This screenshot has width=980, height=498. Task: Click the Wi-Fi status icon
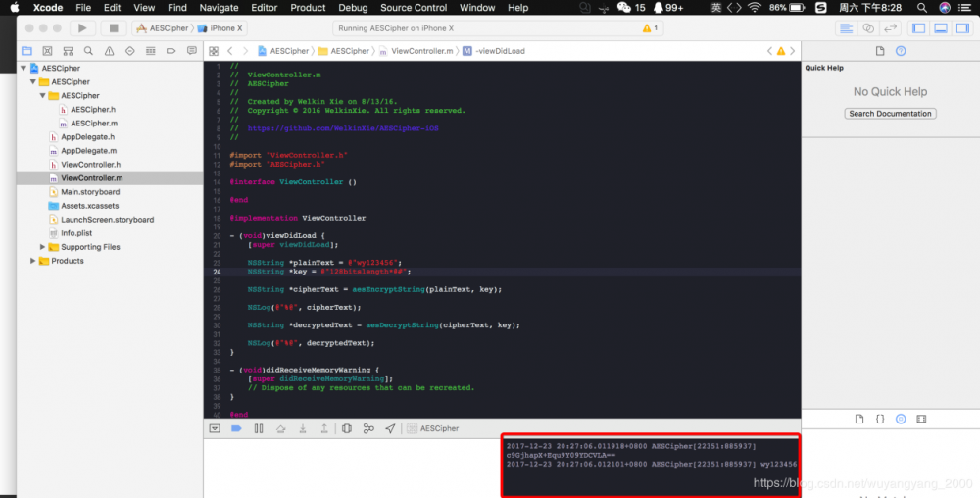coord(755,8)
